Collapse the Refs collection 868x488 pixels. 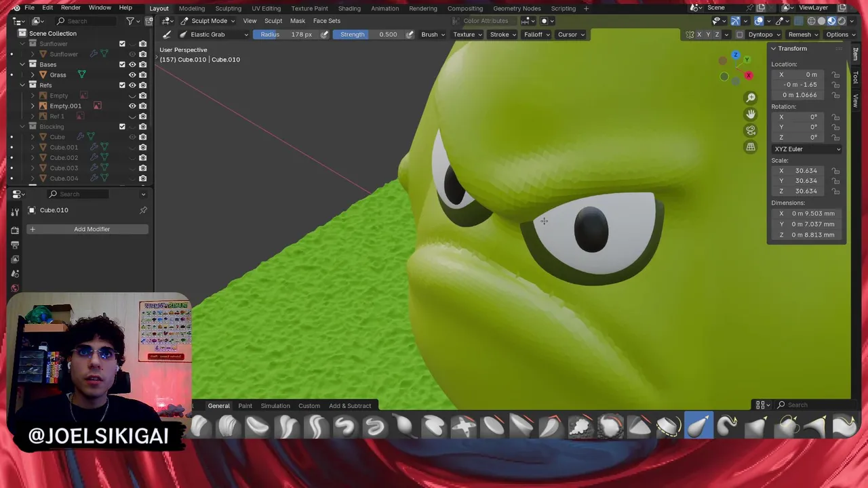(x=22, y=85)
